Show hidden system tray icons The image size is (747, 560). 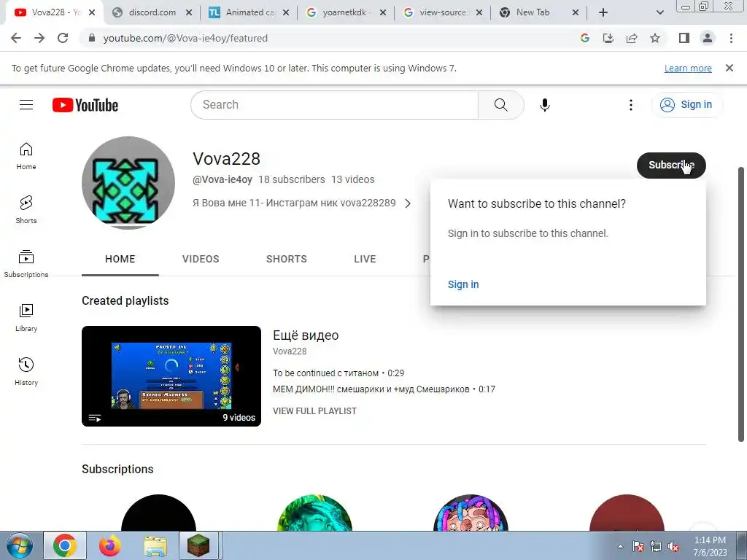[x=620, y=546]
